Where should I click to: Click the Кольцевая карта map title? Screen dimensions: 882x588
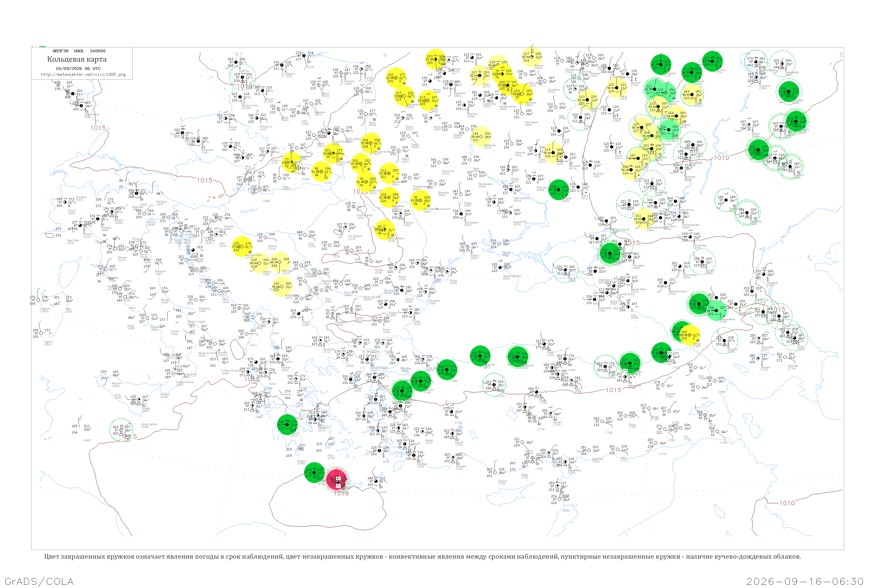click(77, 59)
